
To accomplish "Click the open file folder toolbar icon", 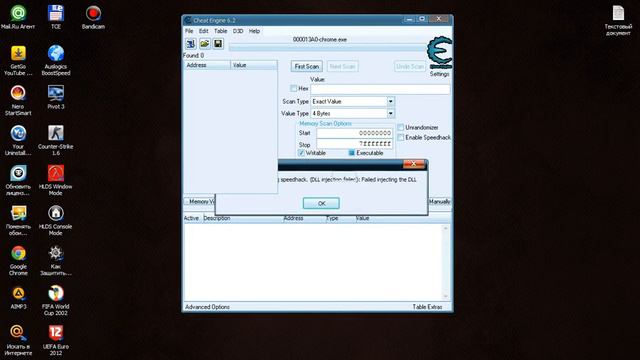I will (204, 44).
